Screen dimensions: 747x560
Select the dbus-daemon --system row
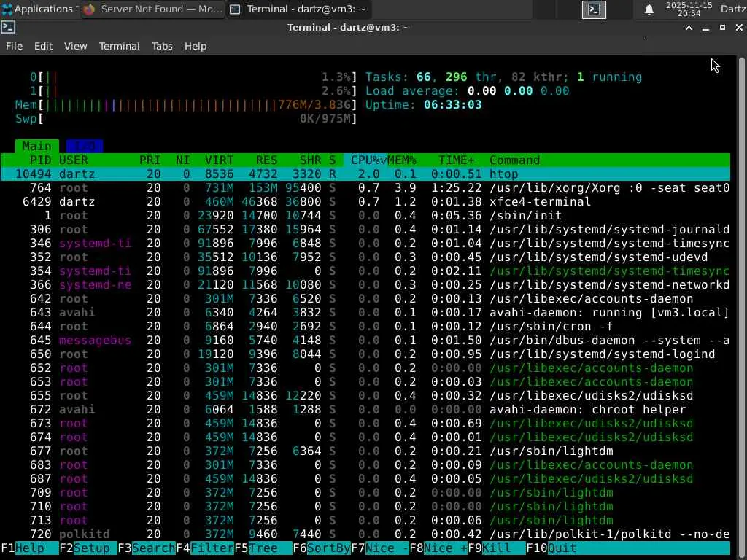365,340
